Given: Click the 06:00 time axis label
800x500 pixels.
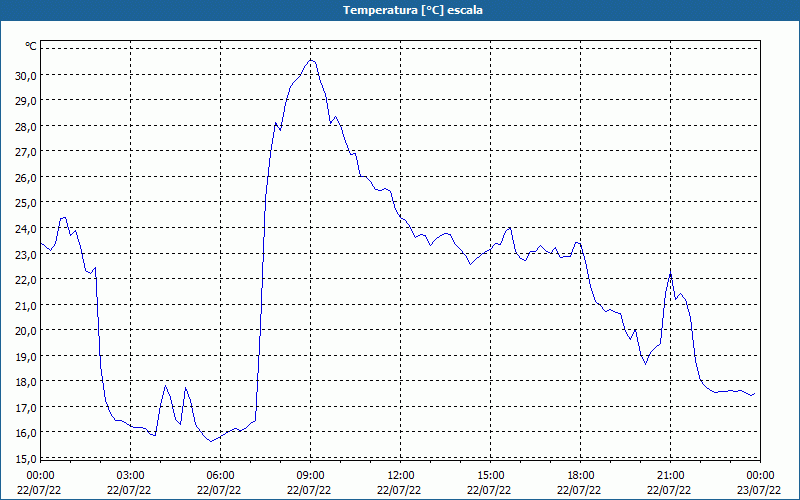Looking at the screenshot, I should [220, 476].
